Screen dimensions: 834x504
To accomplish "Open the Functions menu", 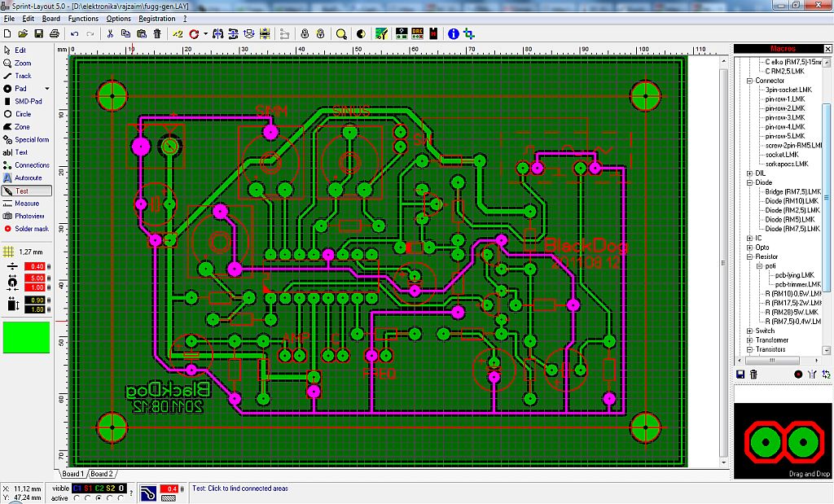I will (x=83, y=19).
